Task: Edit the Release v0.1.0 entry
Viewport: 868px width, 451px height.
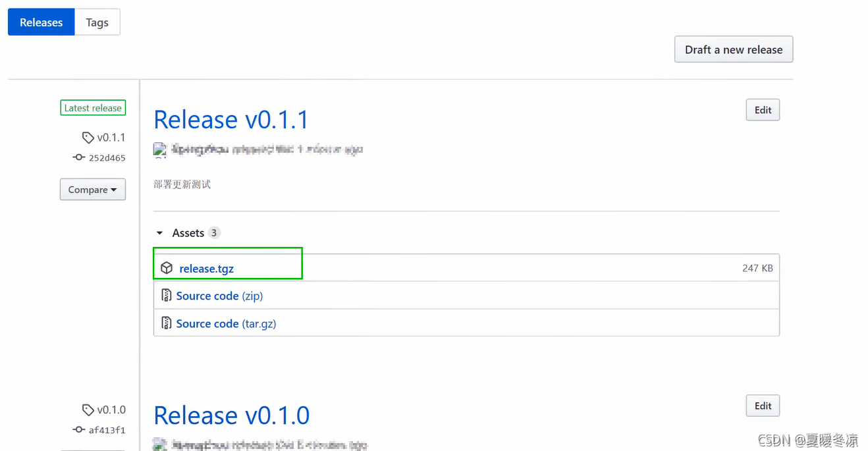Action: click(763, 406)
